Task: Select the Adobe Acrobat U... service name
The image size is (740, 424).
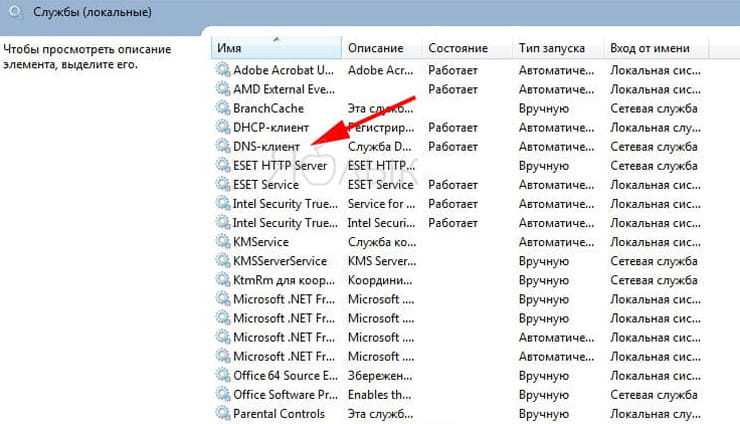Action: click(x=284, y=70)
